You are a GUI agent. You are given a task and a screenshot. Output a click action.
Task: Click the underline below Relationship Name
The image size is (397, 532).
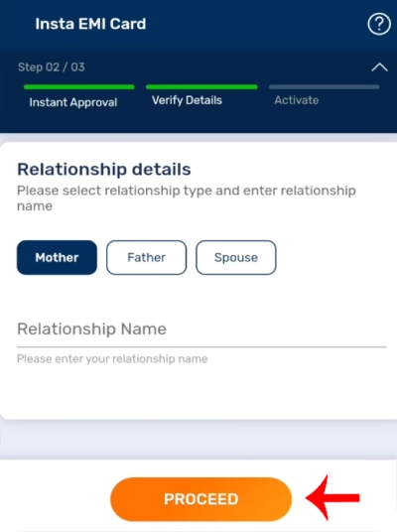201,347
